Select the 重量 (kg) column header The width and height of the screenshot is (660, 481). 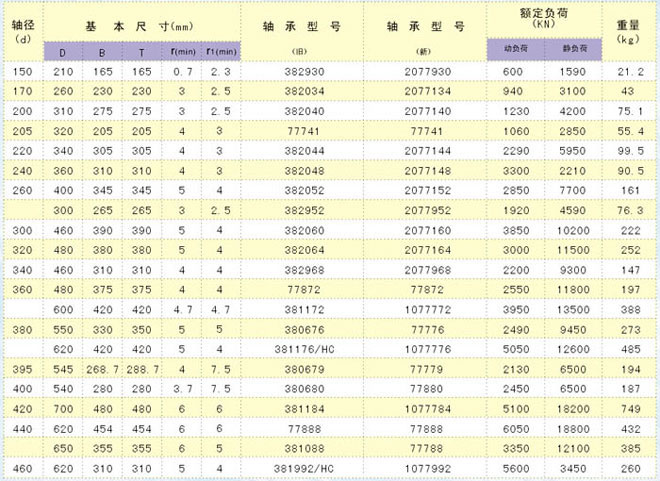[630, 29]
